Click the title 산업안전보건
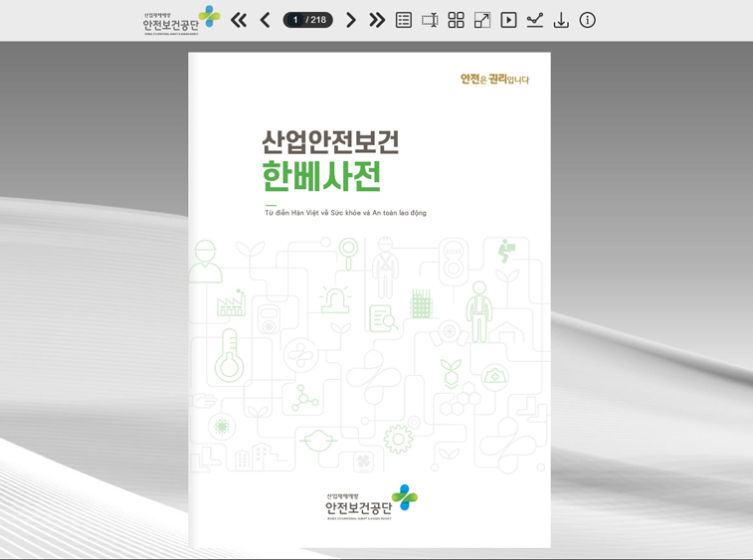 pyautogui.click(x=330, y=141)
